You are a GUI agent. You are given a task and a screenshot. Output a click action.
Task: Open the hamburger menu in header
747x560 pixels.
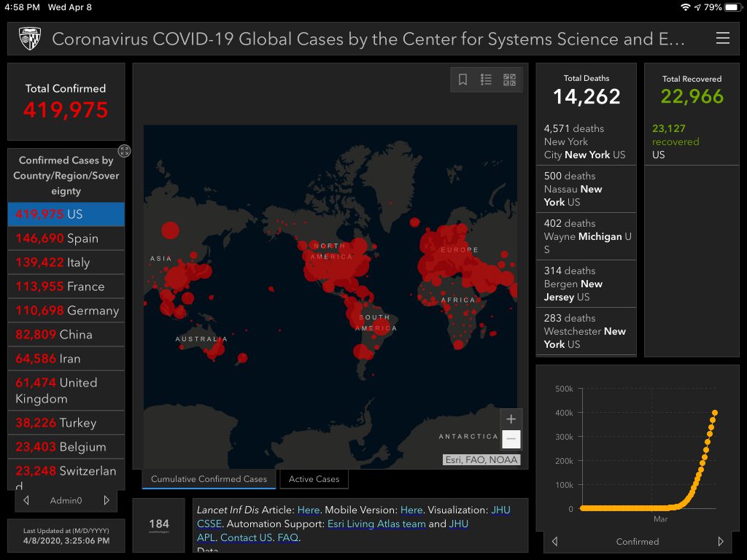[x=722, y=39]
